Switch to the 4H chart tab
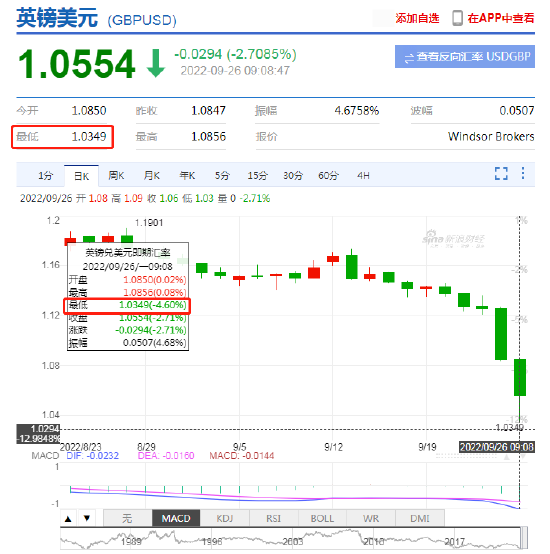This screenshot has height=554, width=550. (x=363, y=176)
